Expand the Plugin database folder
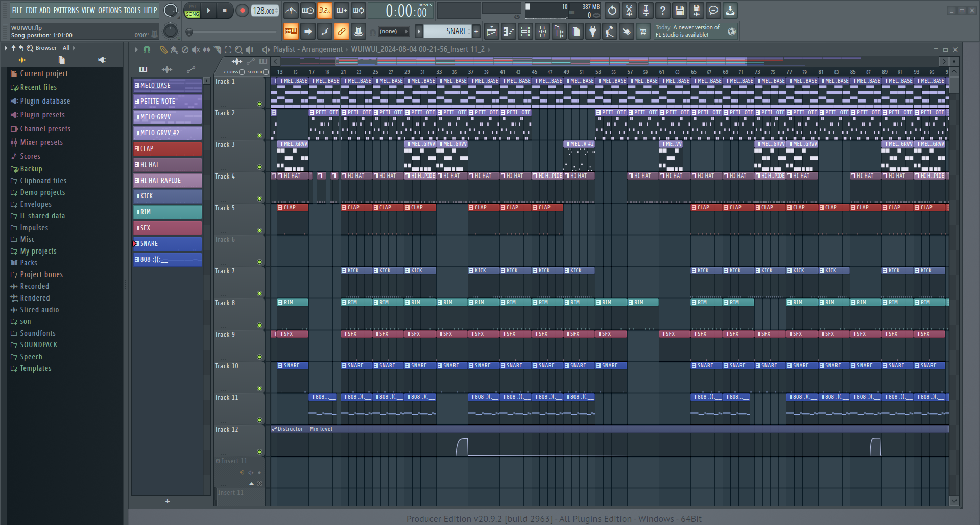 click(45, 101)
